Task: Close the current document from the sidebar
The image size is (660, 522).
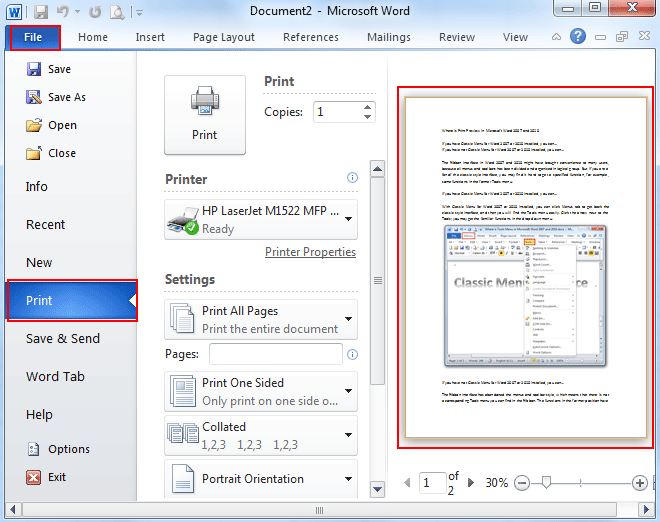Action: (61, 153)
